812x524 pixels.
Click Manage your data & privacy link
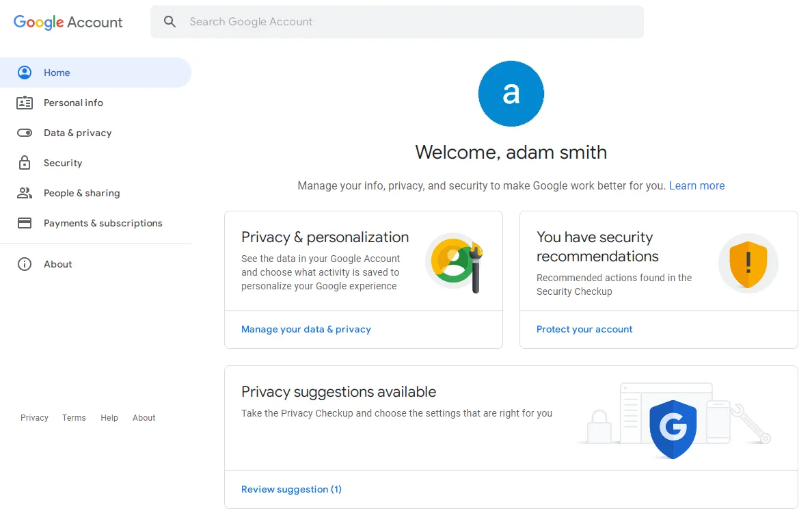click(x=306, y=329)
